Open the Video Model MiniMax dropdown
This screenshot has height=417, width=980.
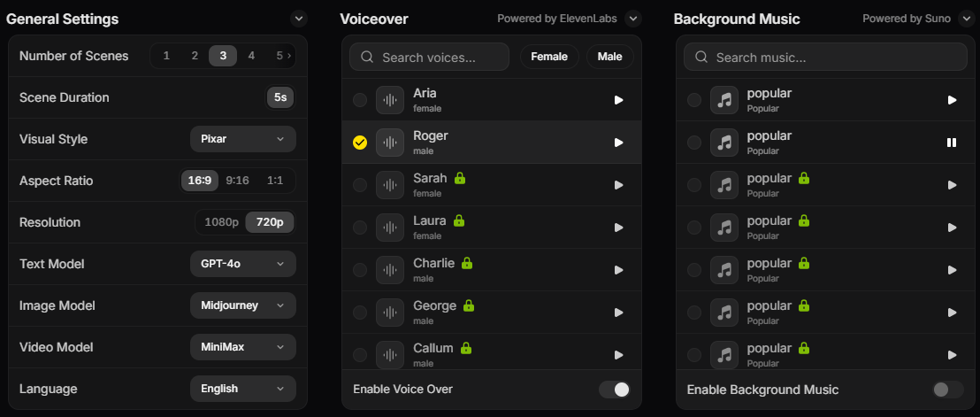(x=243, y=347)
